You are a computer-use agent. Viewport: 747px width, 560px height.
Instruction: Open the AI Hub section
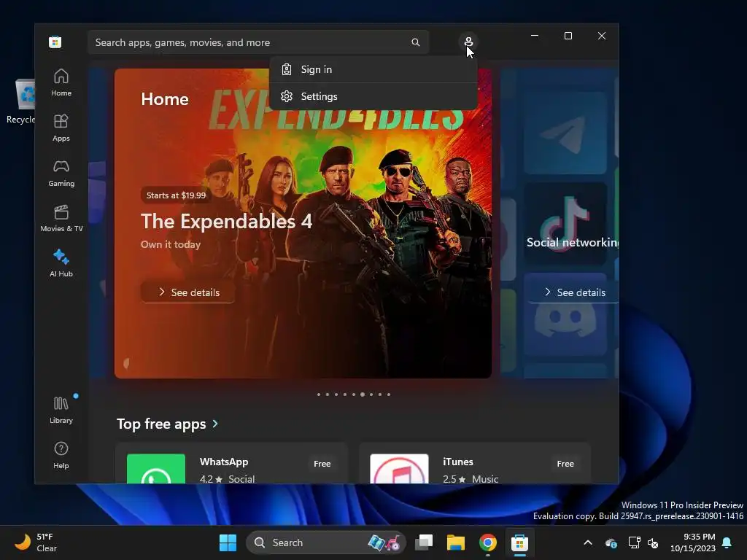click(x=61, y=264)
